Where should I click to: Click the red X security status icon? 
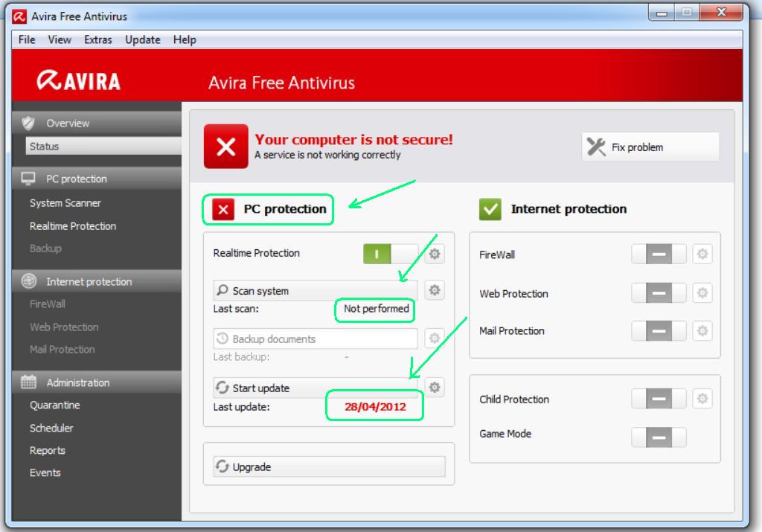click(226, 147)
